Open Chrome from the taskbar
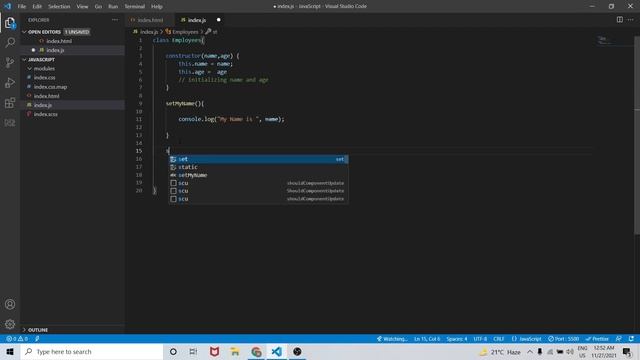The width and height of the screenshot is (640, 360). click(256, 351)
